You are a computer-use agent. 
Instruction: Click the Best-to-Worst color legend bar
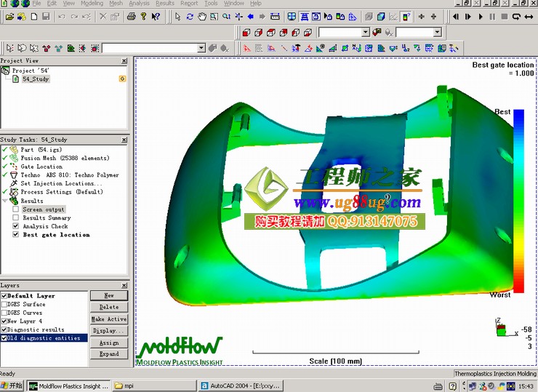pos(519,201)
